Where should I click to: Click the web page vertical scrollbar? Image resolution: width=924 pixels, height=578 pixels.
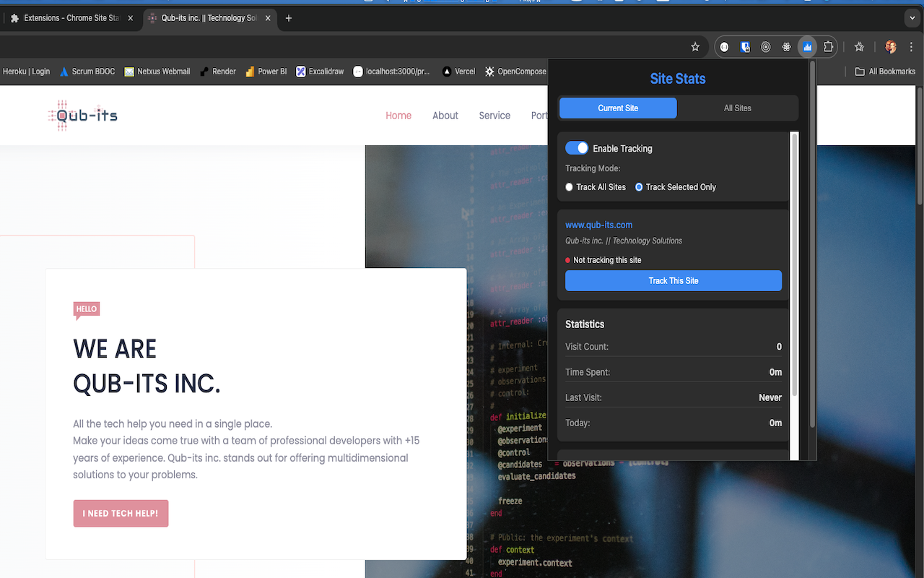pyautogui.click(x=920, y=146)
